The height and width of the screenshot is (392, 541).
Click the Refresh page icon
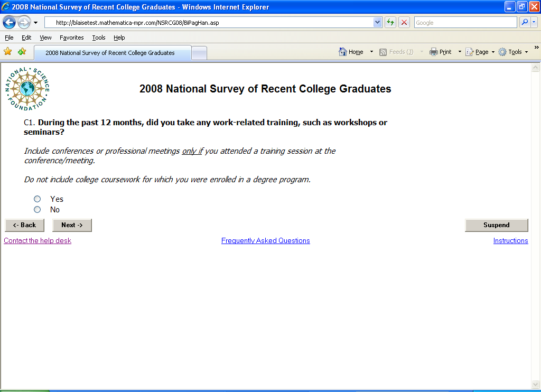[x=390, y=23]
